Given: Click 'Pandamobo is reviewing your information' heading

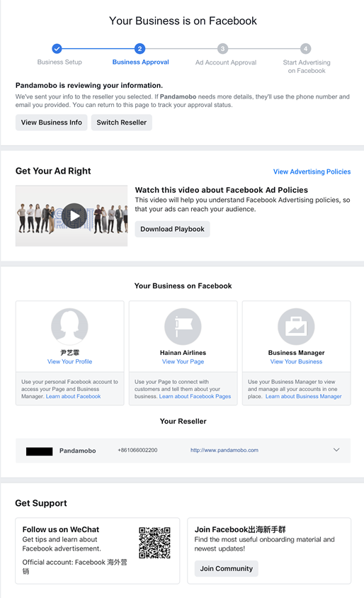Looking at the screenshot, I should pos(89,86).
